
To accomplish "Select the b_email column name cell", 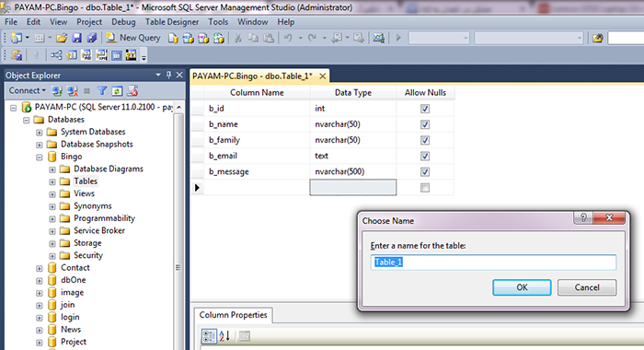I will [x=257, y=156].
